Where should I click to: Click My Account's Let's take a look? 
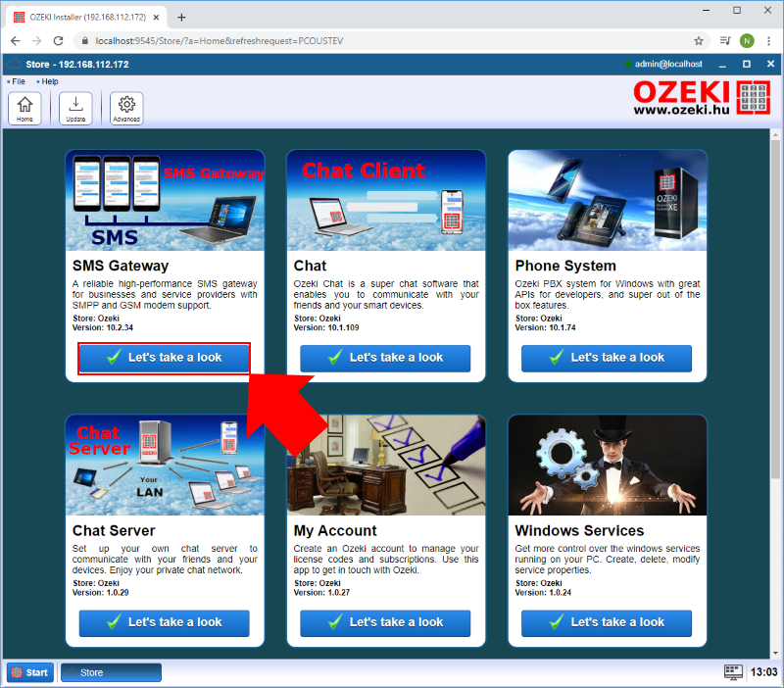click(385, 623)
